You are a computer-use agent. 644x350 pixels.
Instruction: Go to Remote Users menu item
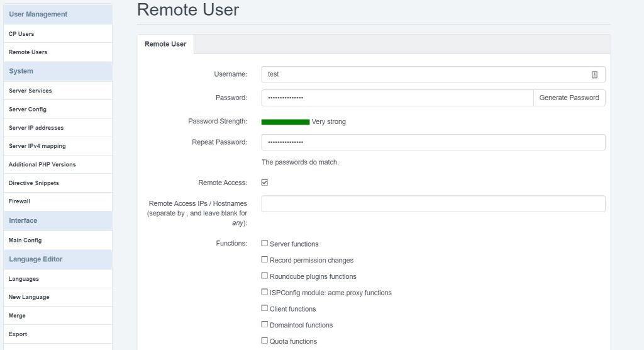pyautogui.click(x=28, y=52)
